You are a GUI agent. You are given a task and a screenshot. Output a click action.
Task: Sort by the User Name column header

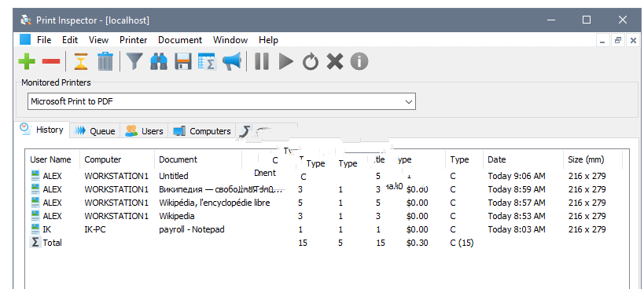[53, 160]
